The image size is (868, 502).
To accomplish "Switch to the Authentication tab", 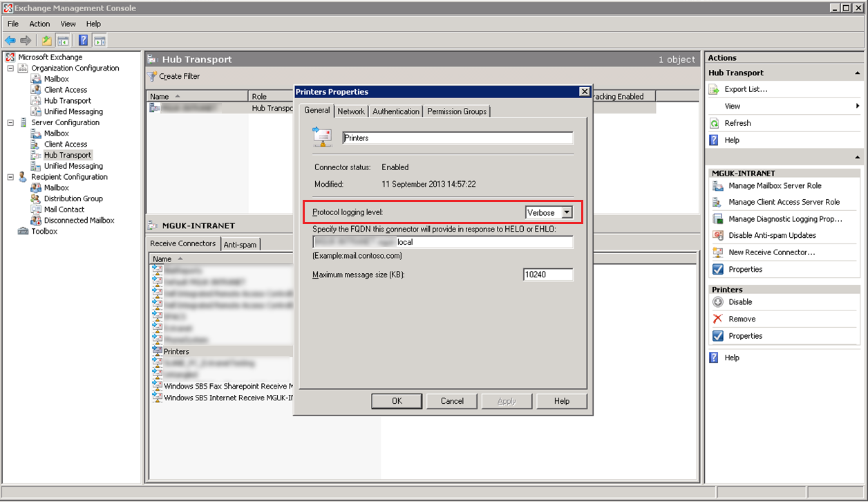I will [396, 111].
